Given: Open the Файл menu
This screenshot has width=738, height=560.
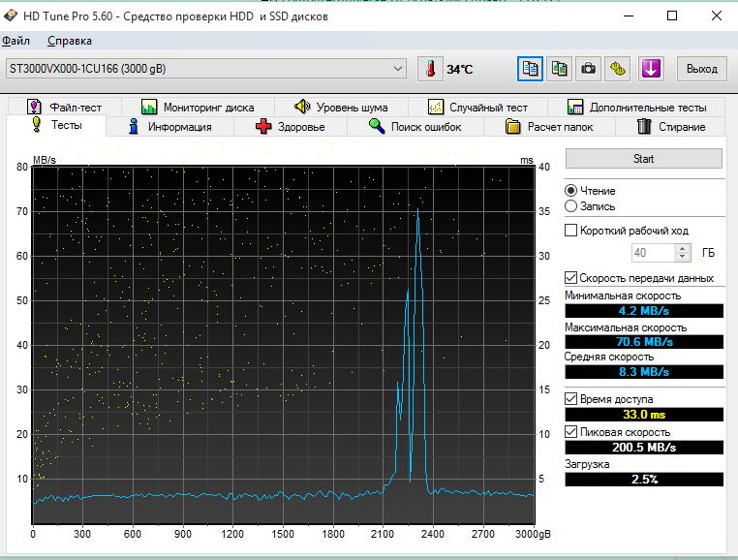Looking at the screenshot, I should tap(16, 41).
